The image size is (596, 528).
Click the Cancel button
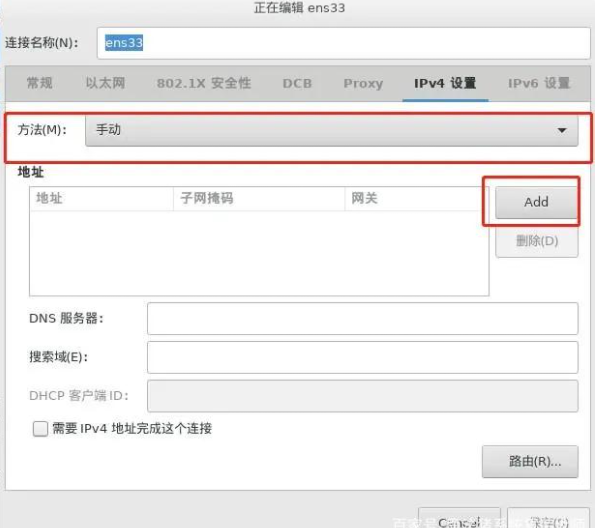[x=459, y=519]
